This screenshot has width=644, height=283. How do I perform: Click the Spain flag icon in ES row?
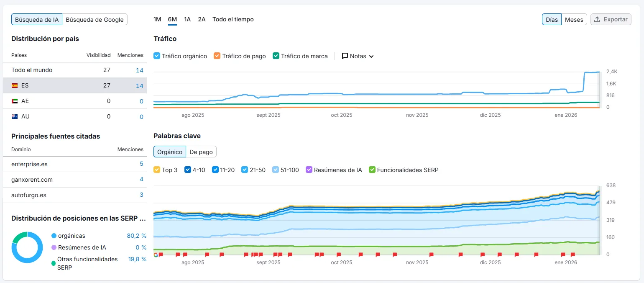[15, 85]
